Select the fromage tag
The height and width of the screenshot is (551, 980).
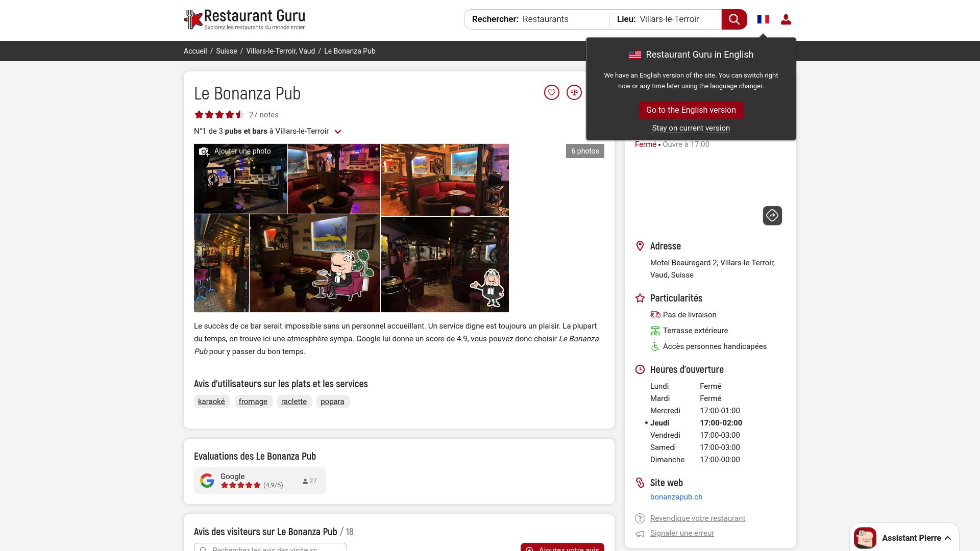tap(253, 402)
